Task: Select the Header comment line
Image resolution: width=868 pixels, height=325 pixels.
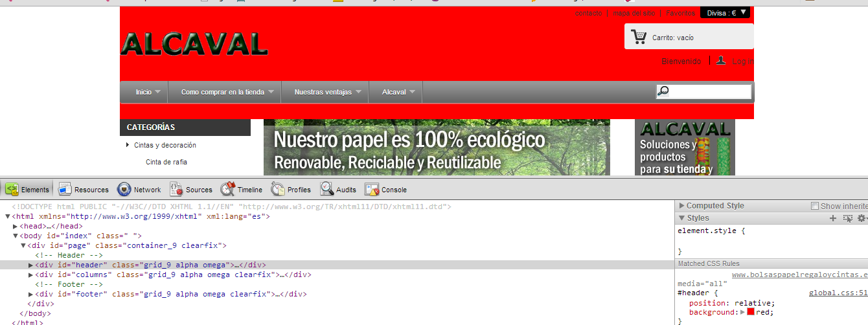Action: (69, 255)
